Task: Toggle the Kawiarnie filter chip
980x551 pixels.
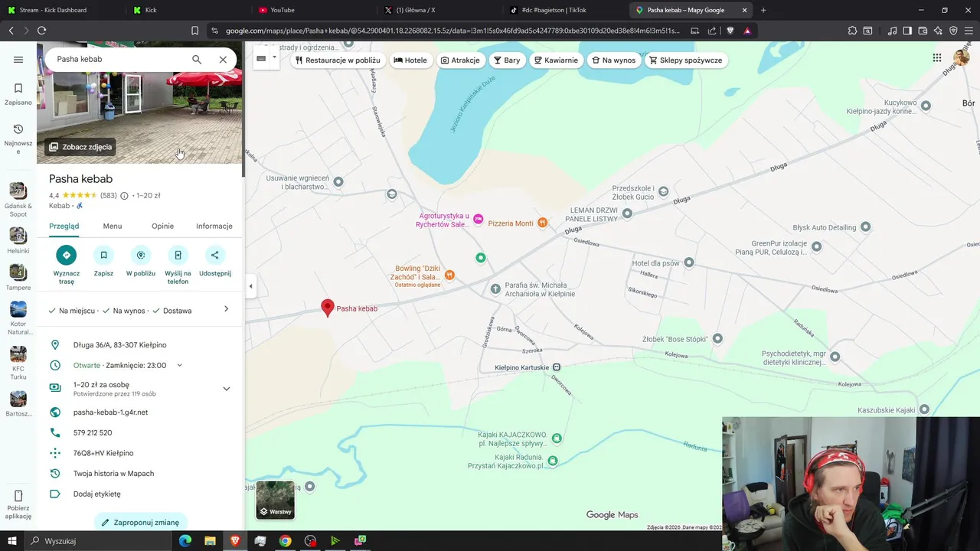Action: pyautogui.click(x=556, y=60)
